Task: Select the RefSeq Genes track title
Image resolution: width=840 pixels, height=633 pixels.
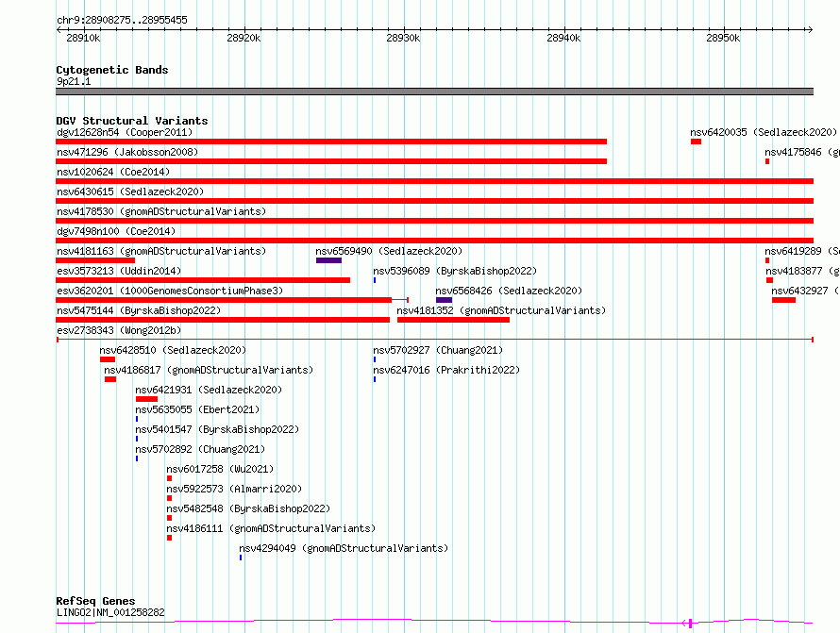Action: click(x=96, y=601)
